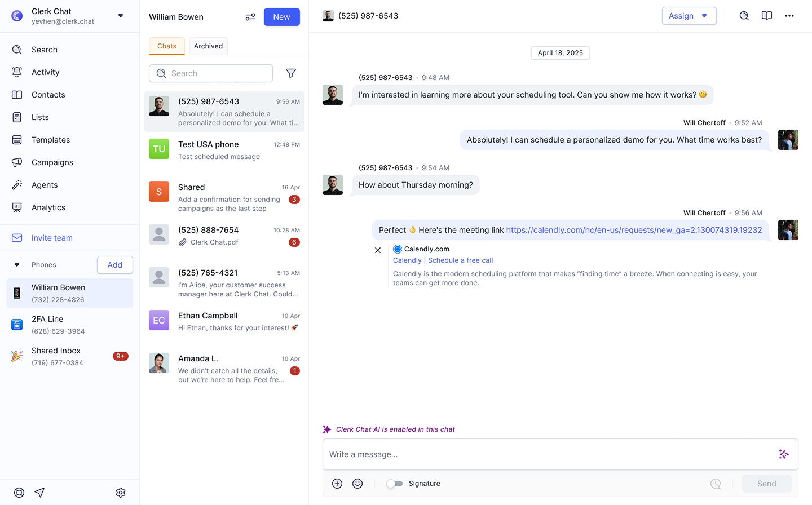The height and width of the screenshot is (505, 812).
Task: Click the Write a message field
Action: coord(547,454)
